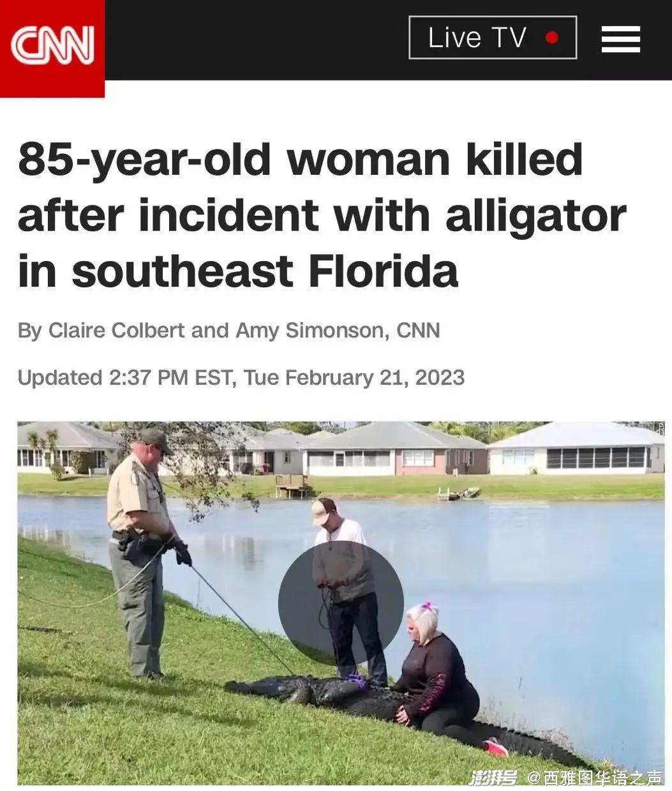Click the gray circular overlay on photo
672x791 pixels.
[341, 604]
